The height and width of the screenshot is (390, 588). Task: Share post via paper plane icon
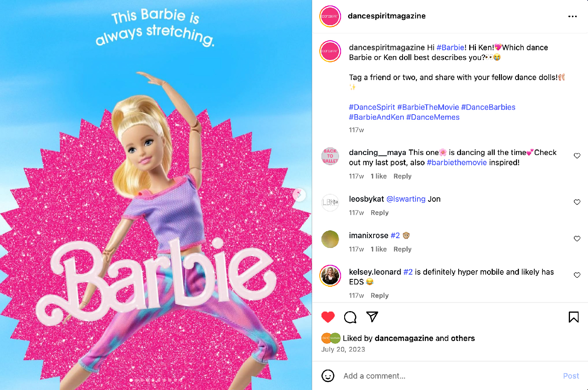372,317
